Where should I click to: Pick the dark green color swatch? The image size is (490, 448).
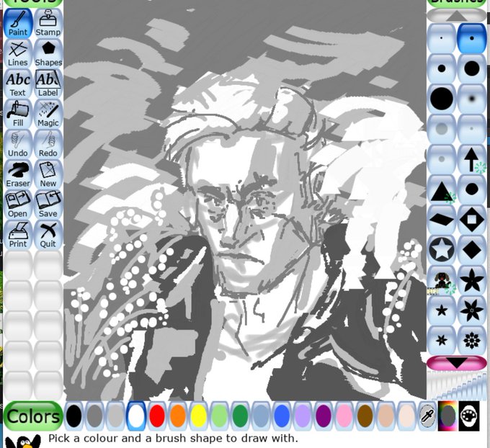(x=240, y=416)
